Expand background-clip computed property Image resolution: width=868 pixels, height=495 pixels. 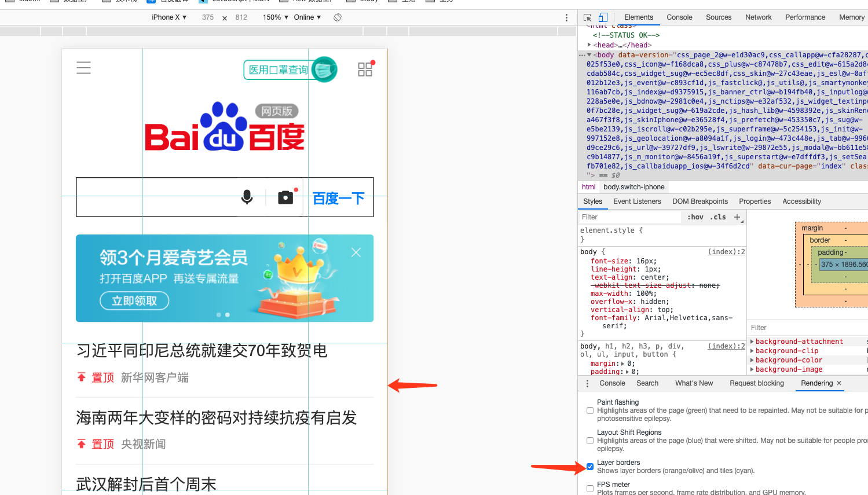click(x=752, y=351)
